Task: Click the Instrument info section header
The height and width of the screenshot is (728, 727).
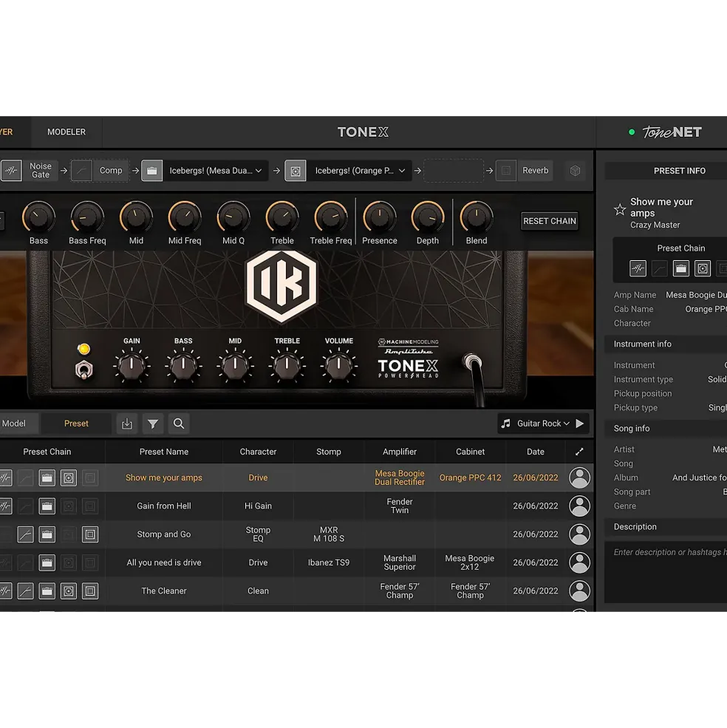Action: (666, 344)
